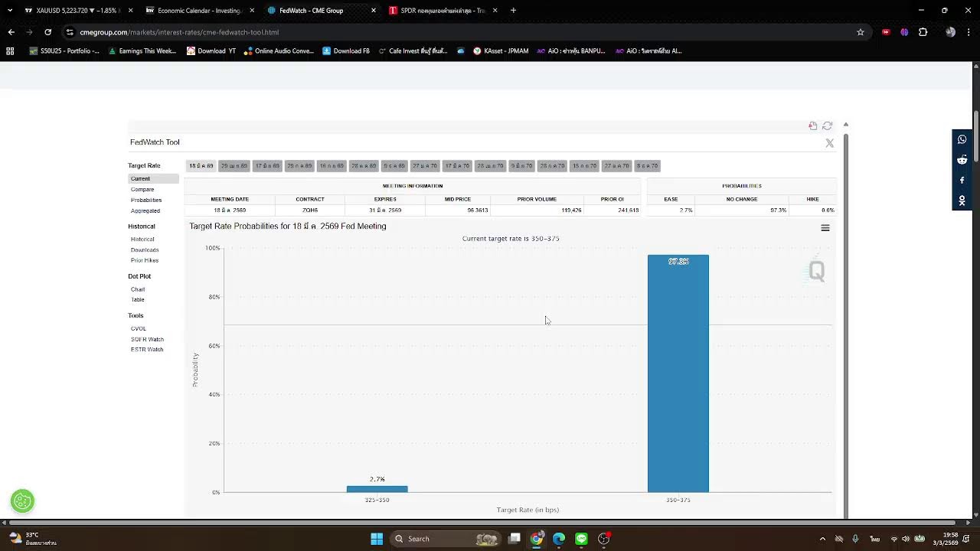
Task: Open a new Chrome tab
Action: click(513, 11)
